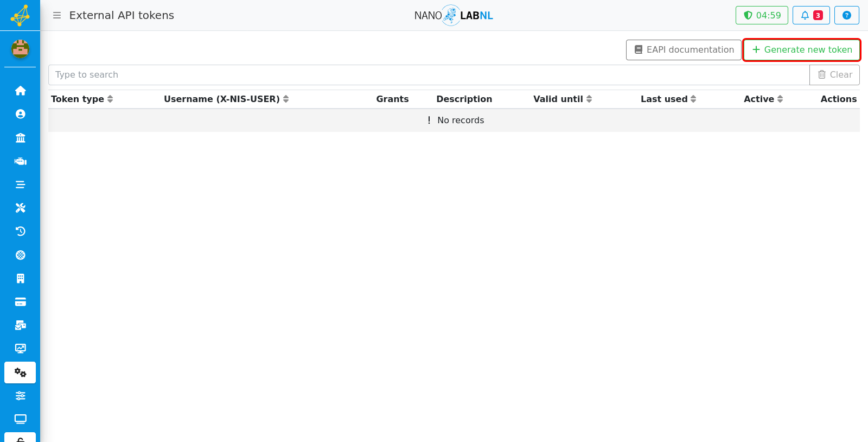
Task: Open the help question mark button
Action: point(846,15)
